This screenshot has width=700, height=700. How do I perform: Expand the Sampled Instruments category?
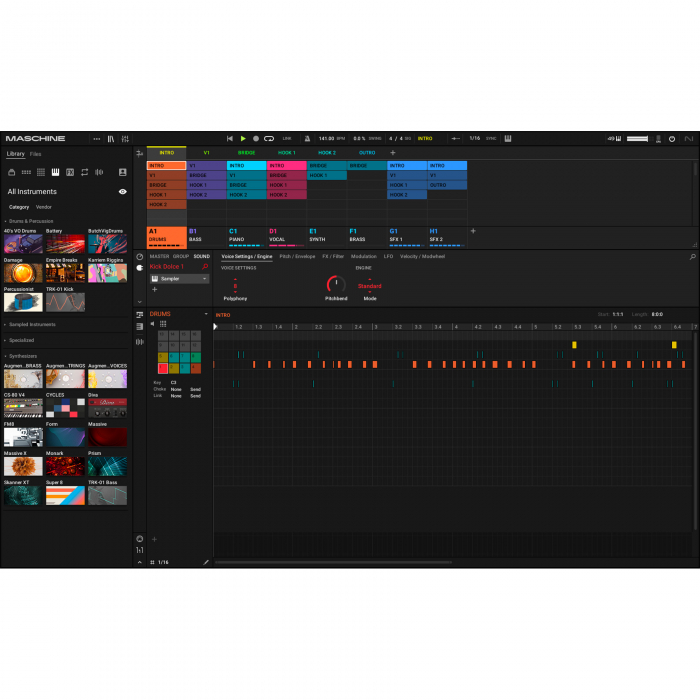(x=30, y=325)
